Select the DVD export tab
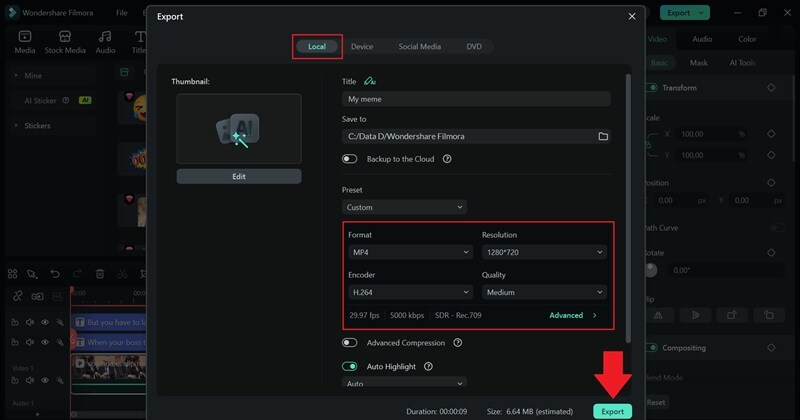 (x=474, y=46)
